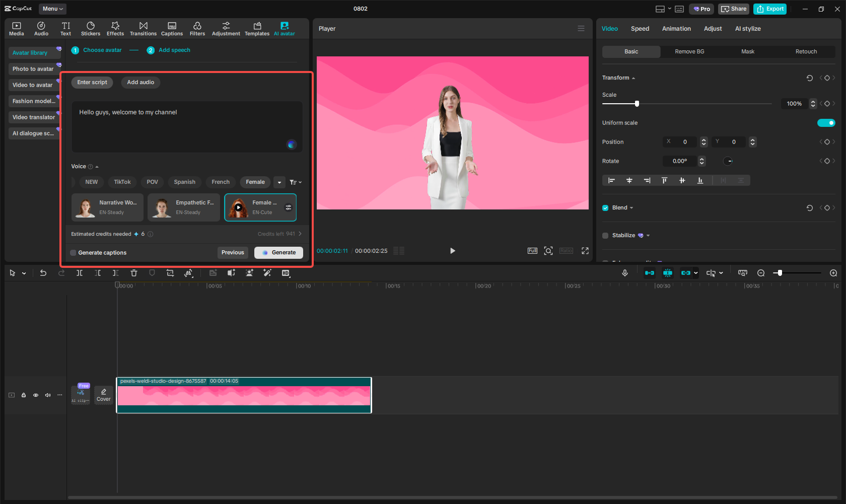Uncheck the Blend option
The width and height of the screenshot is (846, 504).
pos(605,207)
